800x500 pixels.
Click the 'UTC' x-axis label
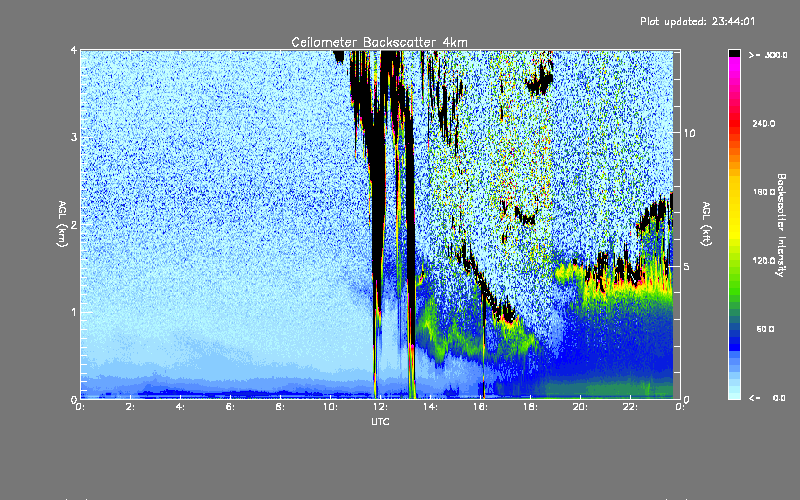pyautogui.click(x=380, y=421)
